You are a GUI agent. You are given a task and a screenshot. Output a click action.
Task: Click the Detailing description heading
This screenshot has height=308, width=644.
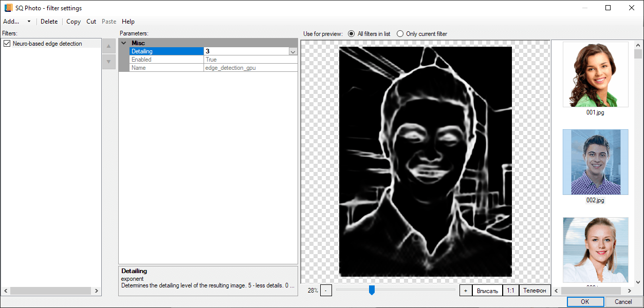point(134,271)
